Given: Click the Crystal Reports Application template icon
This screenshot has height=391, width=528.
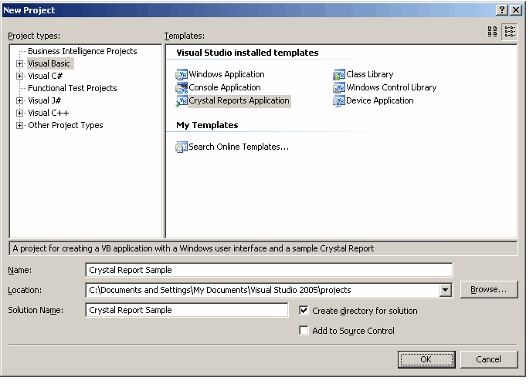Looking at the screenshot, I should (182, 101).
